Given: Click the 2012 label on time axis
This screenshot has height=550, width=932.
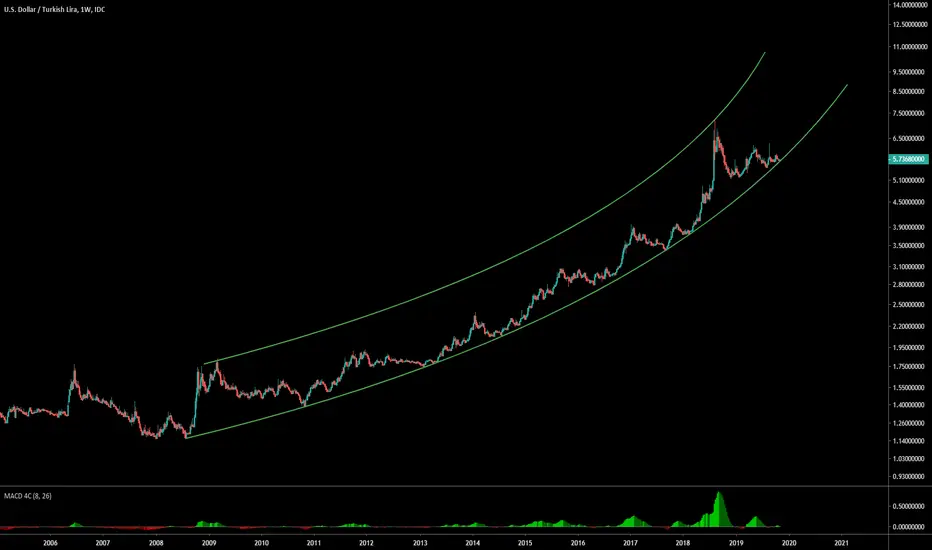Looking at the screenshot, I should (x=366, y=543).
